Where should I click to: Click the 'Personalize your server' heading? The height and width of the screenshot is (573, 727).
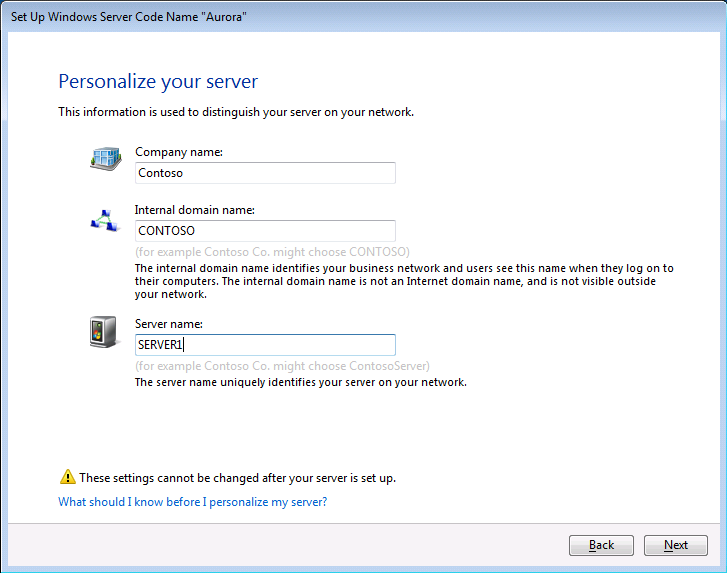click(158, 81)
